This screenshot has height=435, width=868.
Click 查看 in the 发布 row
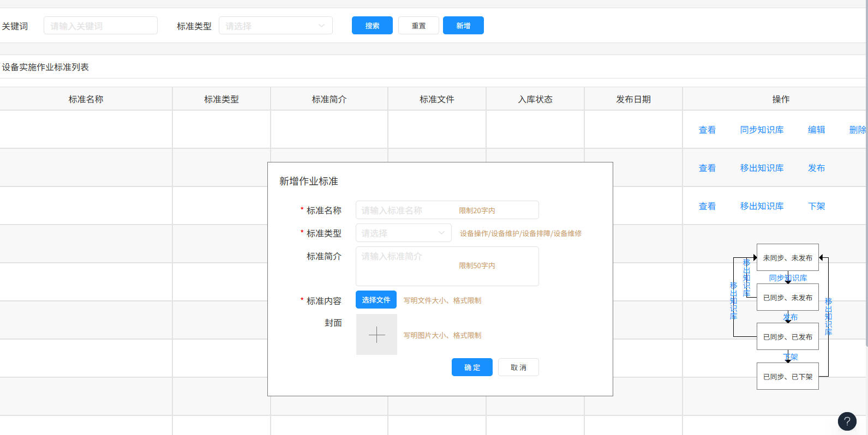click(707, 168)
